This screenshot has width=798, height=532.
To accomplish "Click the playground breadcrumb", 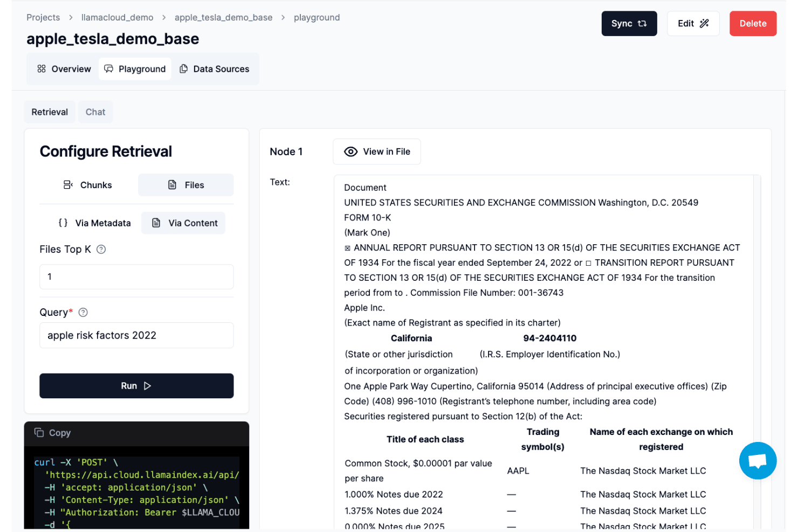I will click(317, 18).
